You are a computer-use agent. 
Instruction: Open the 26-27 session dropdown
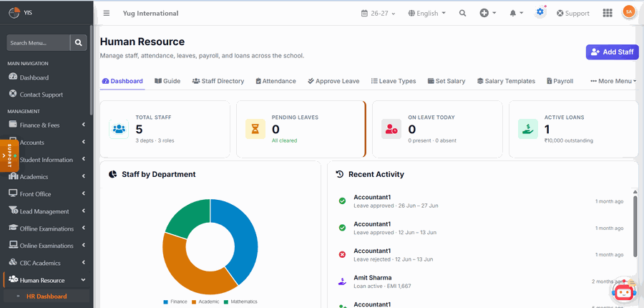click(378, 13)
